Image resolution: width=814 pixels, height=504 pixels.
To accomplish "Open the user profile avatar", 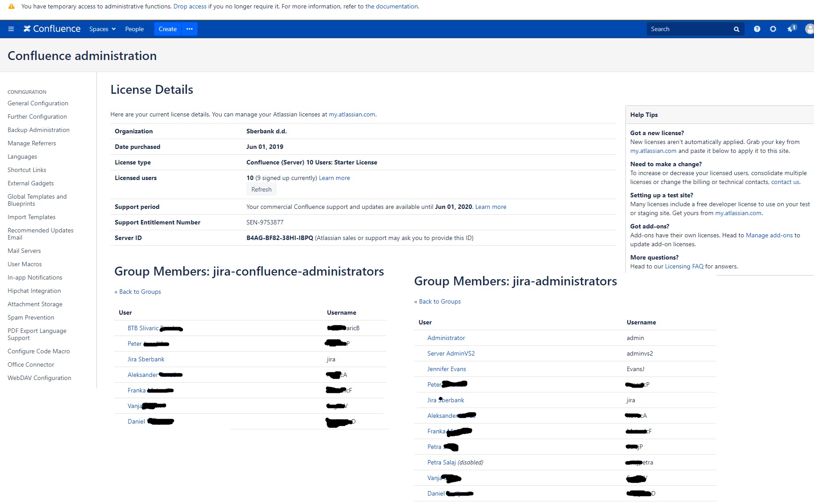I will point(809,29).
